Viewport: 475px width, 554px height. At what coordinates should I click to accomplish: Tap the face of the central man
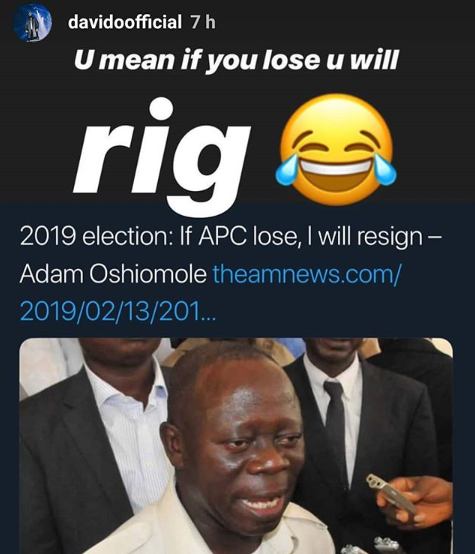[244, 449]
